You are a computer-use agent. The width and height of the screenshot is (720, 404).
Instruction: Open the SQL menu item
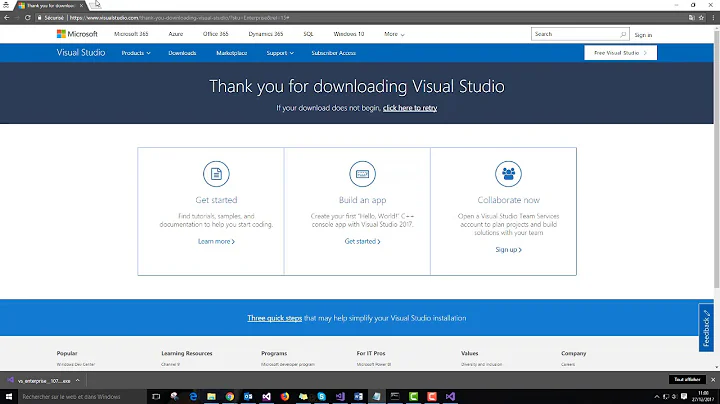308,34
